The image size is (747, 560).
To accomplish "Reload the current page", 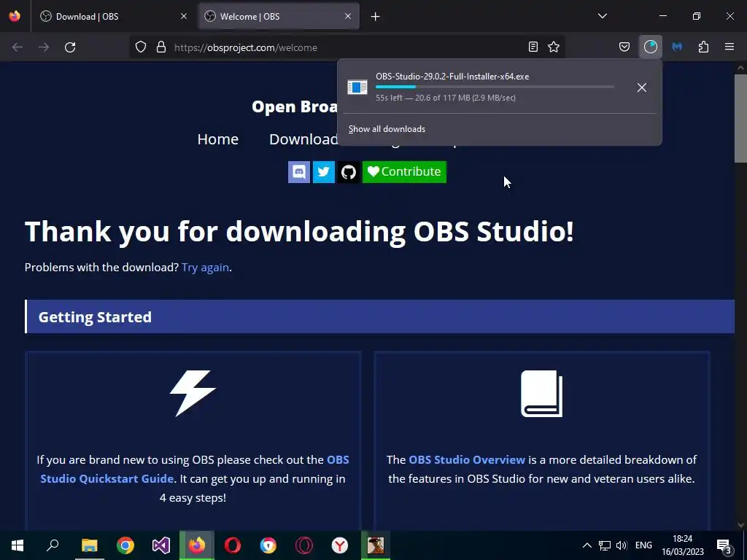I will point(70,47).
